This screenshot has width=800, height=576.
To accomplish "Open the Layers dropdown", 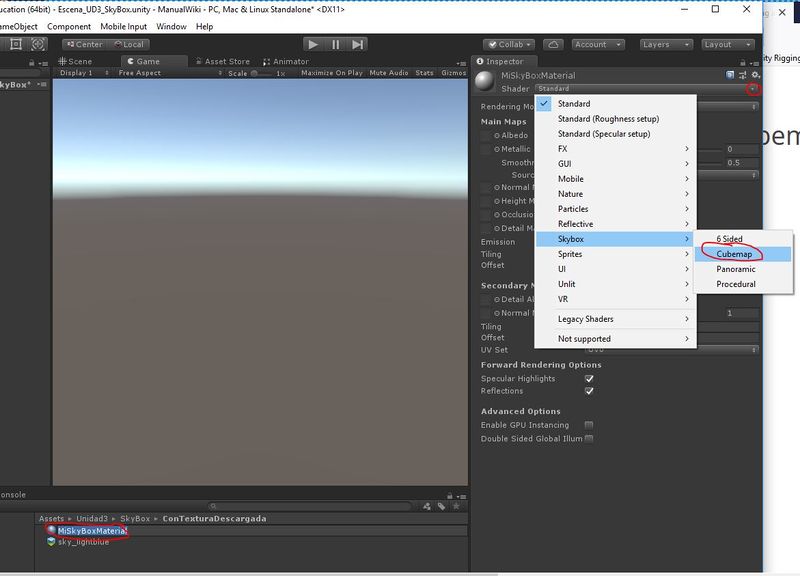I will coord(666,44).
